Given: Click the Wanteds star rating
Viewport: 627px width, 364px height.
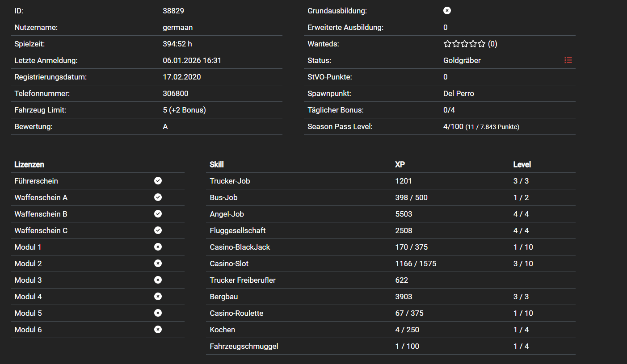Looking at the screenshot, I should coord(464,44).
